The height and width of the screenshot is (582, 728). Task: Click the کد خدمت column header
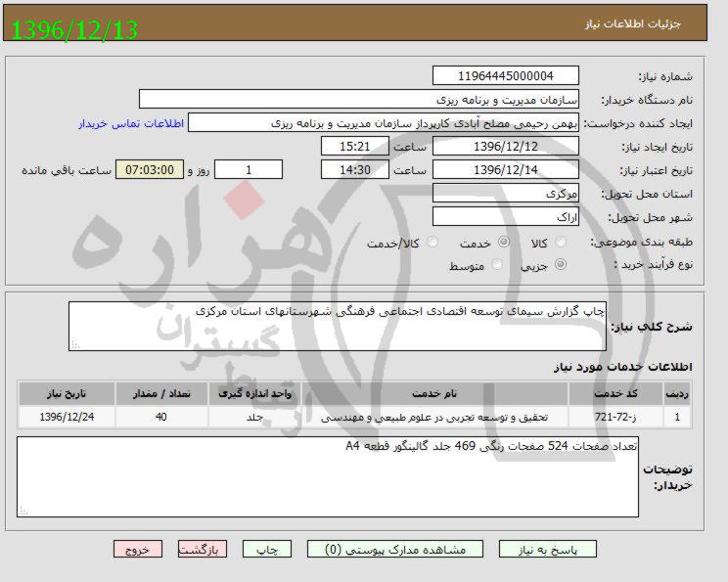coord(615,393)
